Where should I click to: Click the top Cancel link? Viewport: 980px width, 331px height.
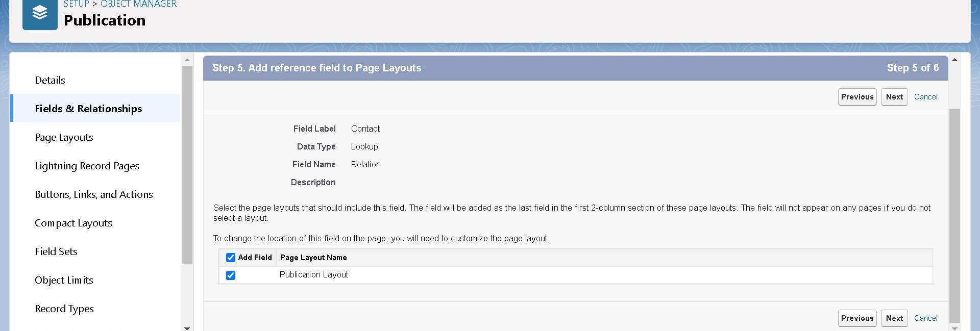coord(925,97)
